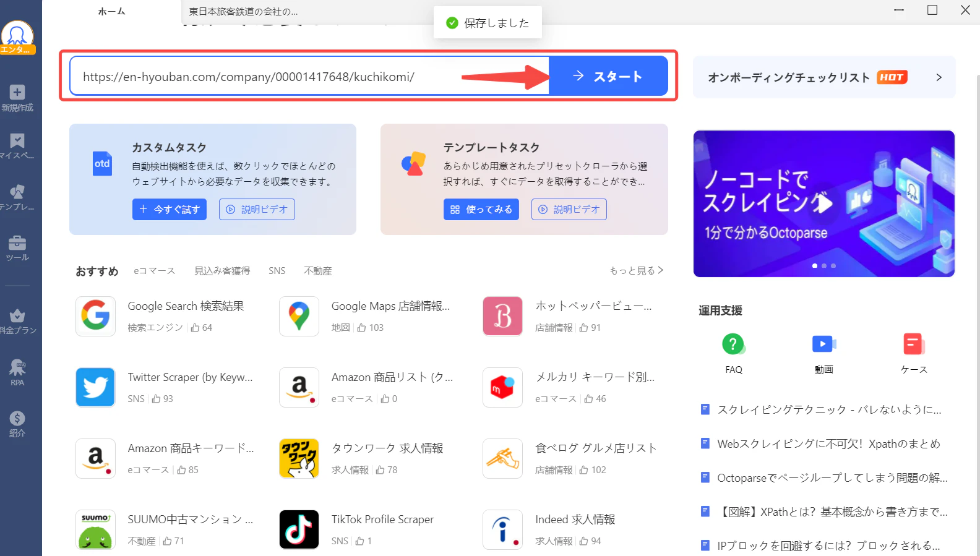The image size is (980, 556).
Task: Open the 料金プラン sidebar icon
Action: point(17,315)
